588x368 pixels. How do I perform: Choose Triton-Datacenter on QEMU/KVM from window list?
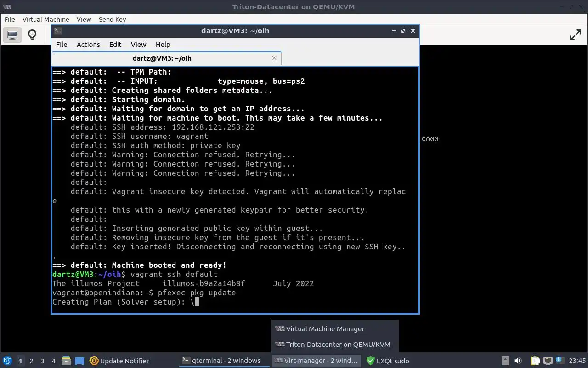pyautogui.click(x=334, y=344)
